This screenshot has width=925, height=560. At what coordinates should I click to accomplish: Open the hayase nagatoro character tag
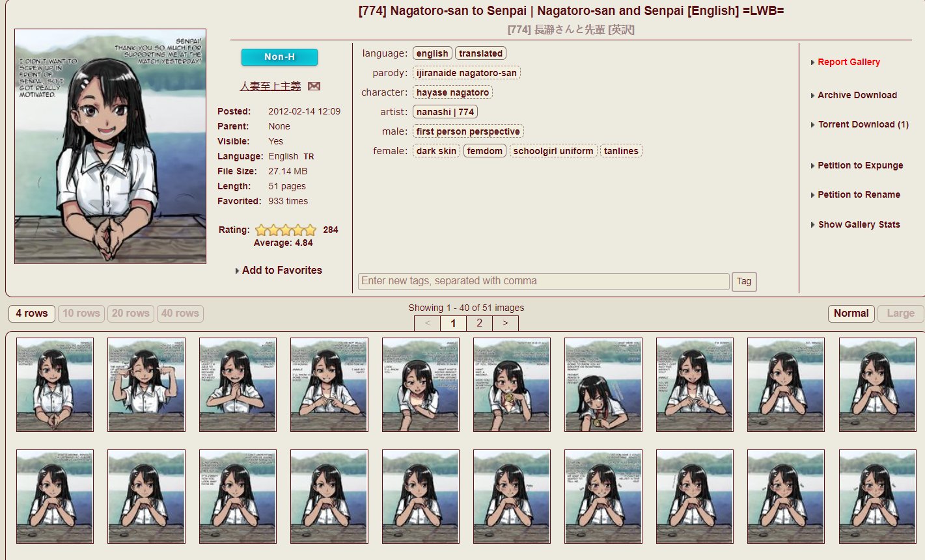pyautogui.click(x=452, y=92)
